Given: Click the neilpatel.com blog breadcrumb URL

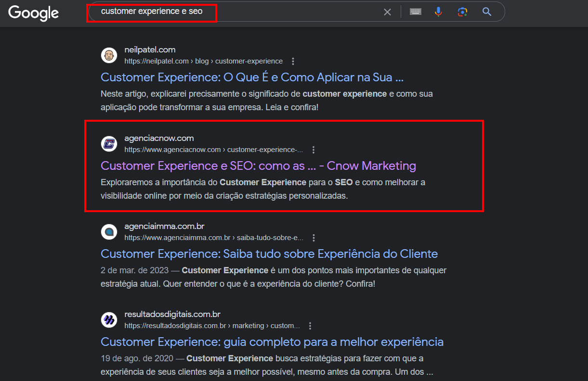Looking at the screenshot, I should [203, 61].
